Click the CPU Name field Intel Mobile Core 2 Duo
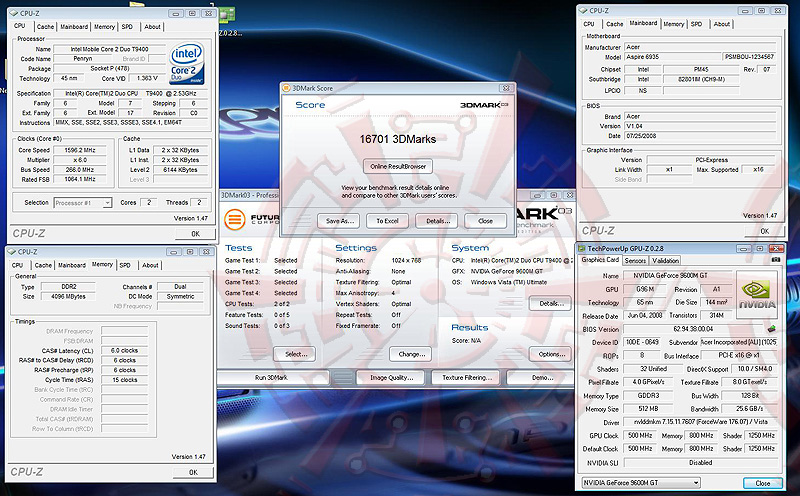 click(110, 49)
